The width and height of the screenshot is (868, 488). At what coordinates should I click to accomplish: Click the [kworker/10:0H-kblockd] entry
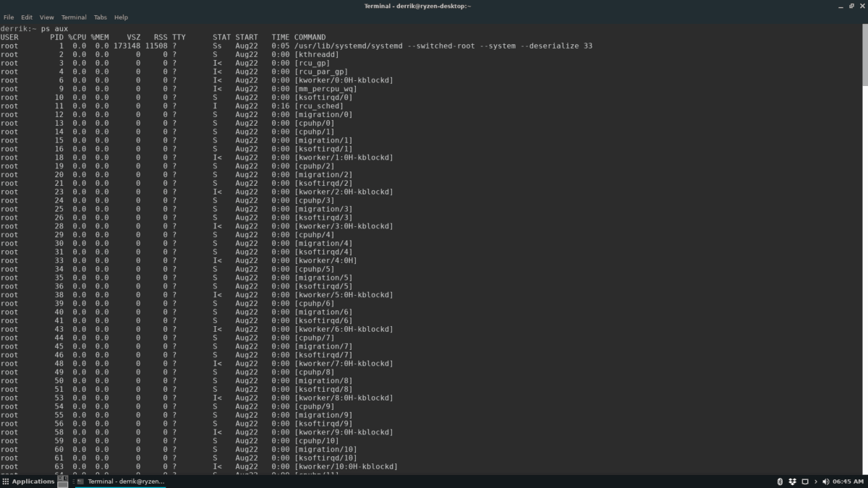[346, 467]
